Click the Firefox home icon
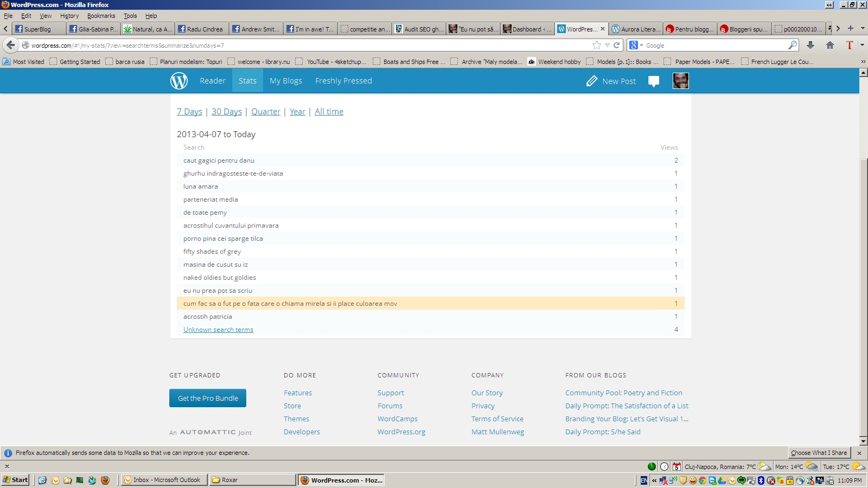This screenshot has height=488, width=868. [x=830, y=46]
